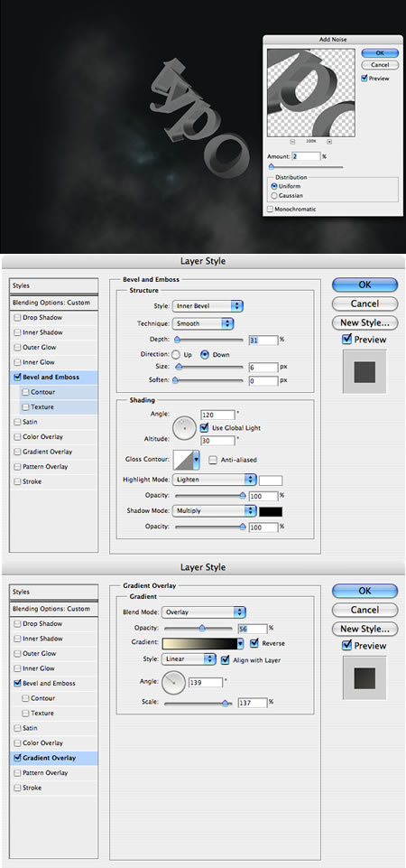Toggle the Use Global Light checkbox
The width and height of the screenshot is (406, 868).
coord(204,428)
